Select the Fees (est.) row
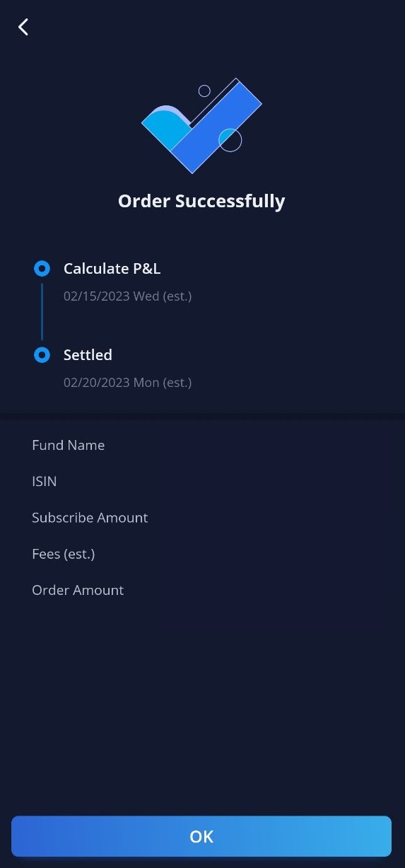 (x=202, y=554)
